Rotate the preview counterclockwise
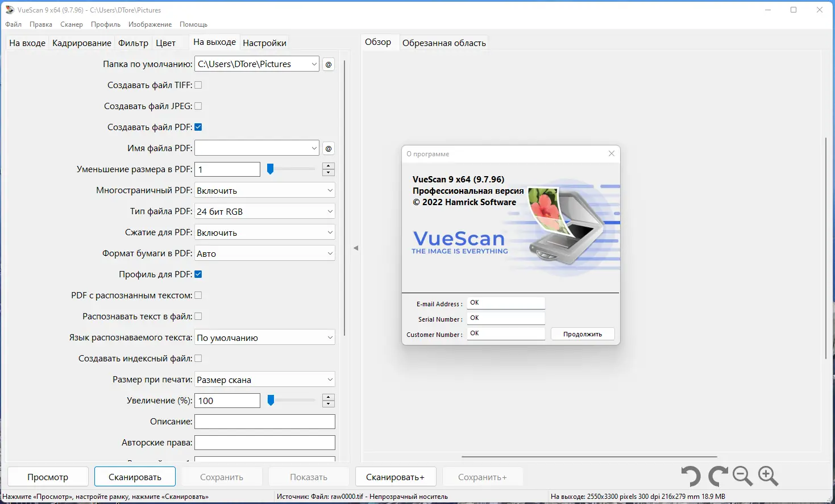 tap(691, 476)
